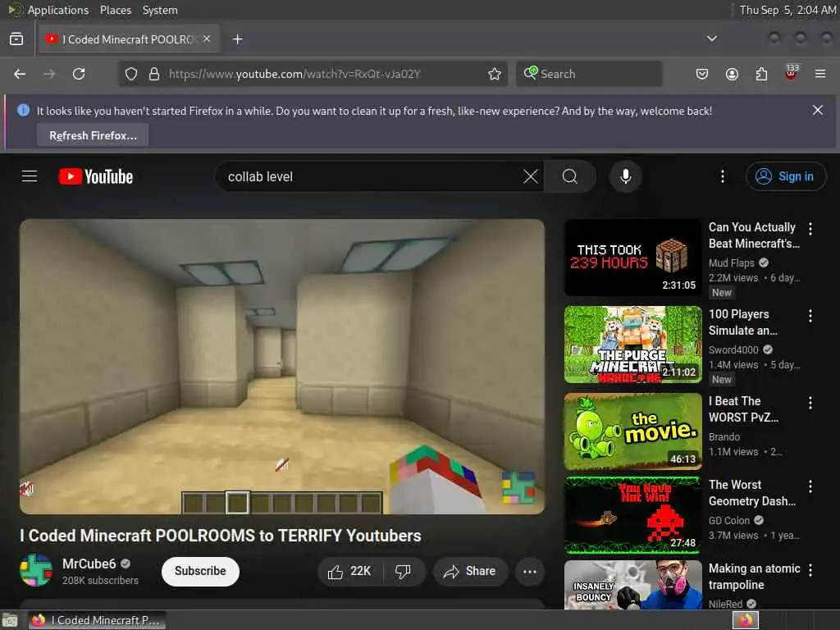Click the show desktop icon in taskbar
840x630 pixels.
pyautogui.click(x=9, y=621)
